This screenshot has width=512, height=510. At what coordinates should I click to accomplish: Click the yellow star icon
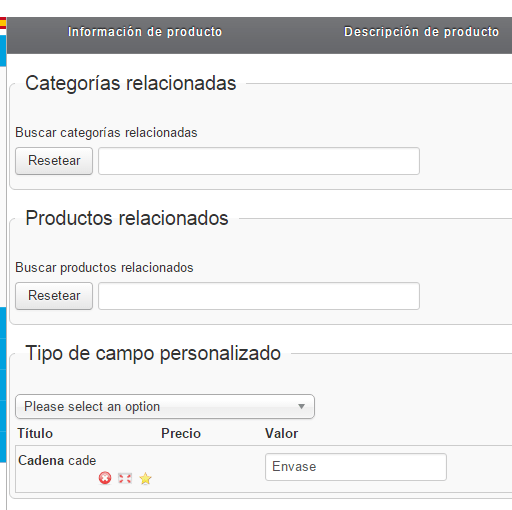click(x=145, y=478)
